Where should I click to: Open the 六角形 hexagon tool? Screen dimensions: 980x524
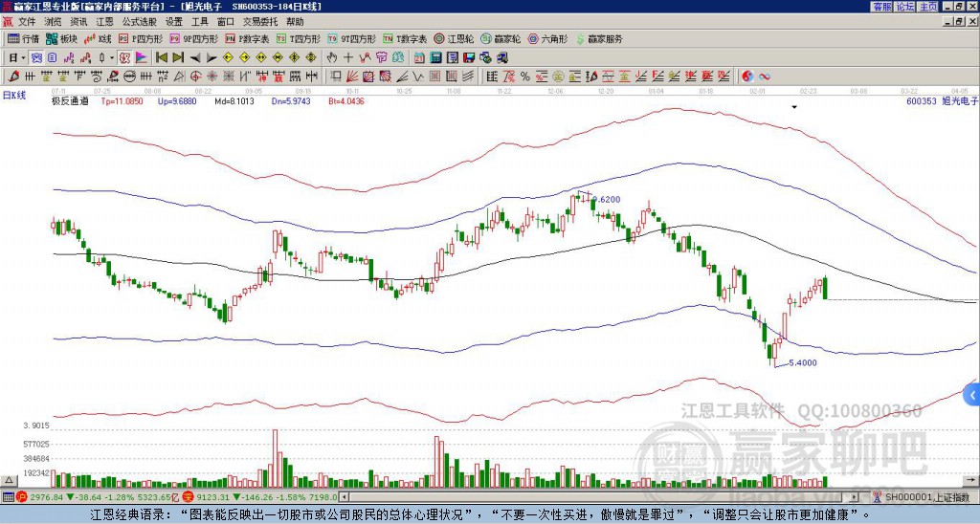pyautogui.click(x=548, y=38)
